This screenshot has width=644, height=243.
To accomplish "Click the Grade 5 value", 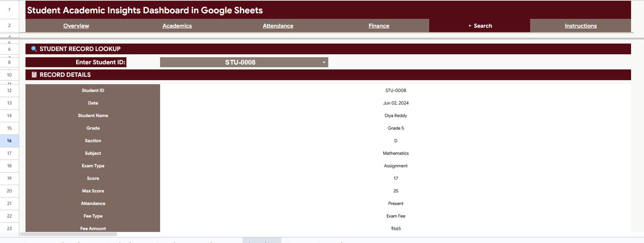I will click(x=396, y=128).
